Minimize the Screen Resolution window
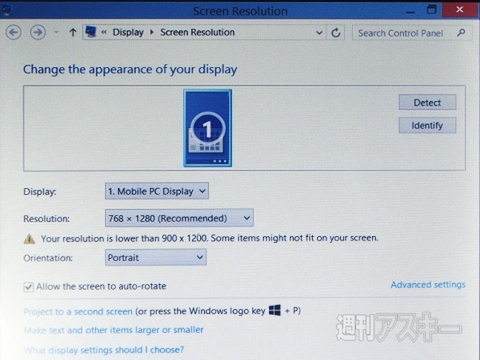Image resolution: width=480 pixels, height=360 pixels. pos(411,11)
